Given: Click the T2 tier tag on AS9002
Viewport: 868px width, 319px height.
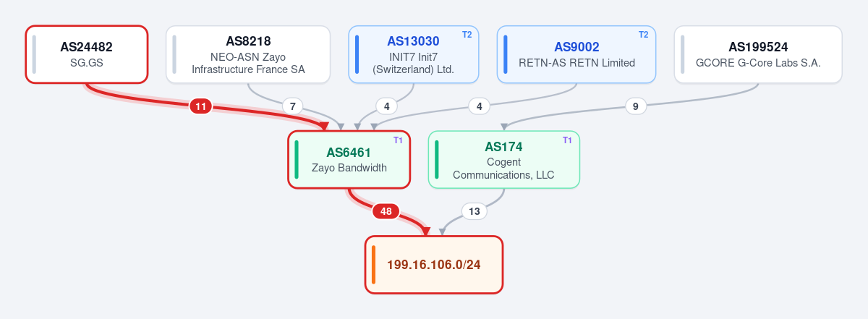Looking at the screenshot, I should [x=643, y=34].
